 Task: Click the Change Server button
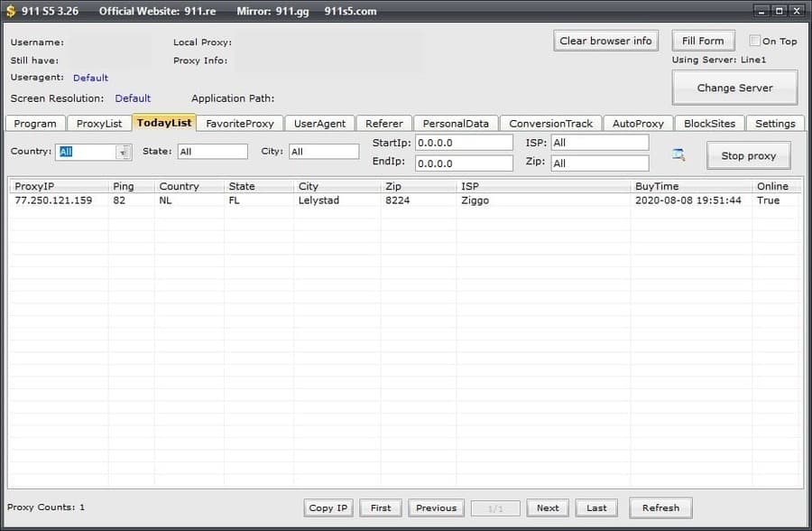tap(734, 88)
